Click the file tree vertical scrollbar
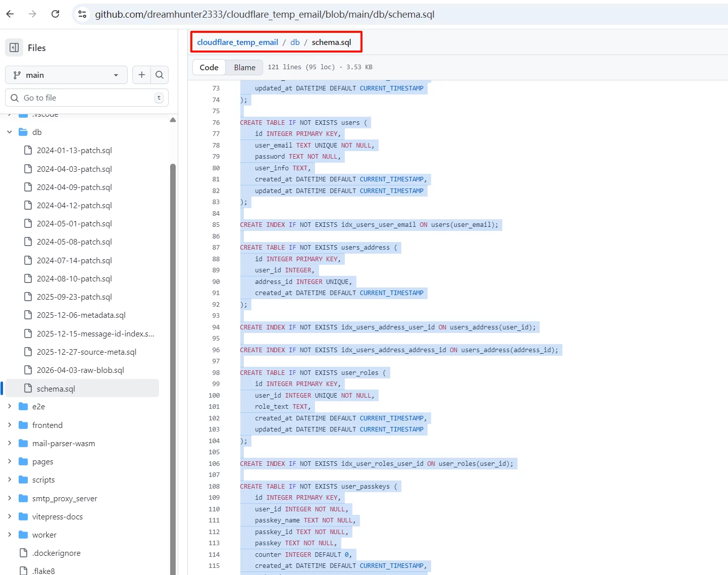Image resolution: width=728 pixels, height=575 pixels. 173,354
